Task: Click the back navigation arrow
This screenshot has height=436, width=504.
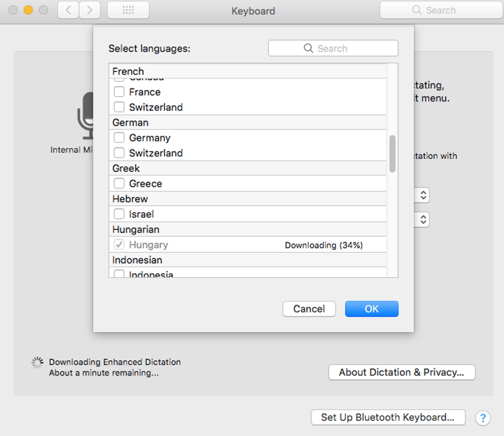Action: click(68, 11)
